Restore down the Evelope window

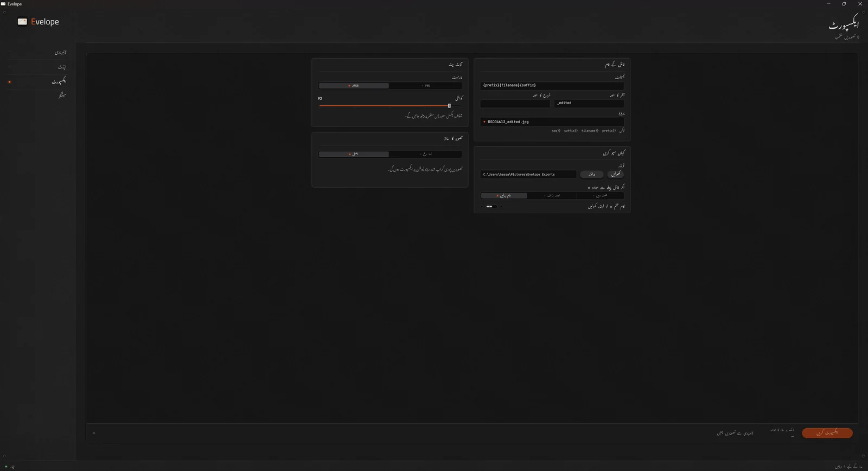point(844,4)
